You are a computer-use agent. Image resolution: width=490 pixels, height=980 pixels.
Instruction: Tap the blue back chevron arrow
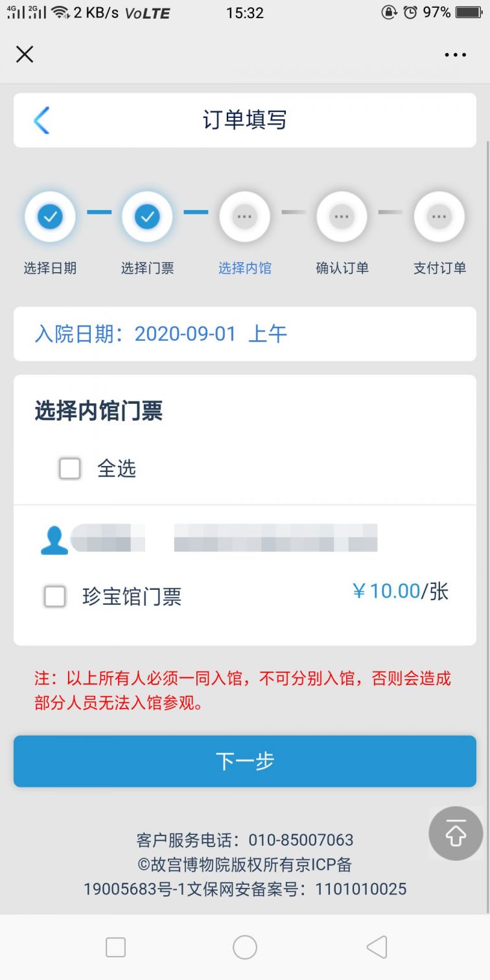(41, 120)
